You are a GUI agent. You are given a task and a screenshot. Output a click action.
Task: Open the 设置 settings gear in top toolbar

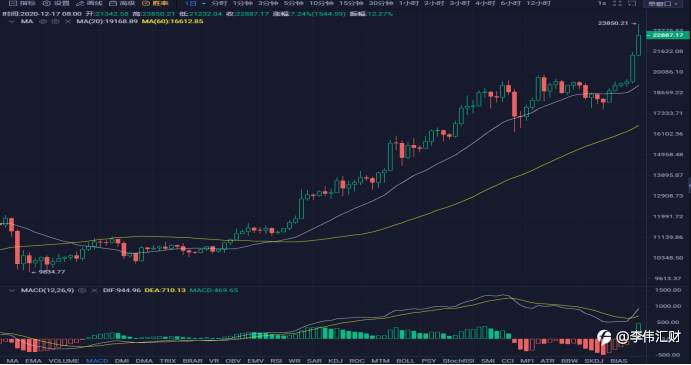(x=56, y=3)
